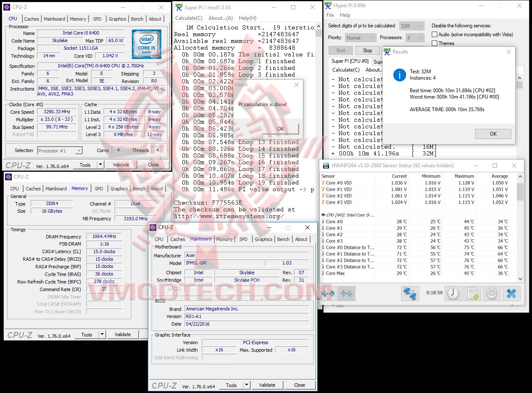
Task: Click HWiNFO clock reset timer icon
Action: 453,293
